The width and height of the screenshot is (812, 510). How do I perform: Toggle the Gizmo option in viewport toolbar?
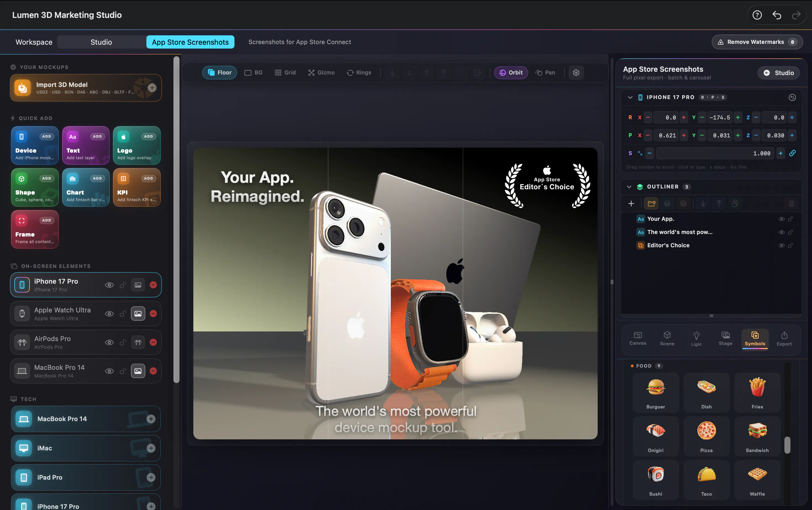tap(321, 73)
